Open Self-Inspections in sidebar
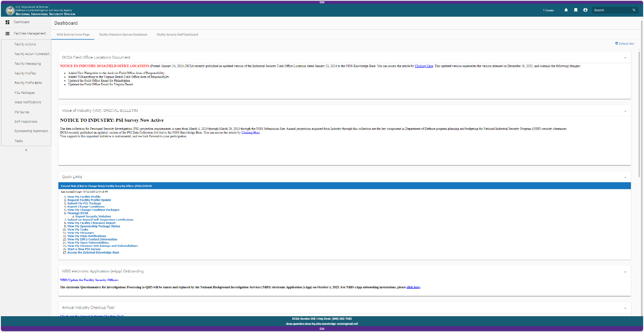 coord(26,122)
